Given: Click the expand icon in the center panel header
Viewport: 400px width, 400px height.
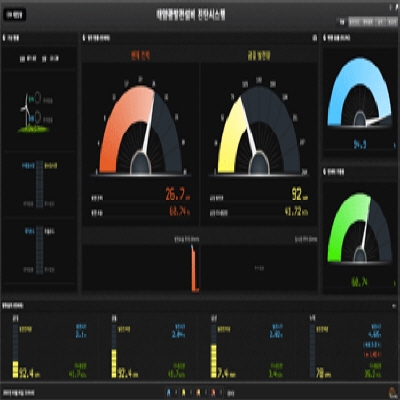Looking at the screenshot, I should [314, 38].
